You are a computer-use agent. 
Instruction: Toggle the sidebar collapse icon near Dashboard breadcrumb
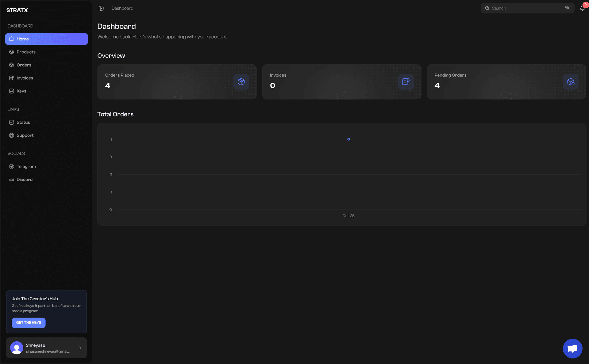(x=101, y=8)
